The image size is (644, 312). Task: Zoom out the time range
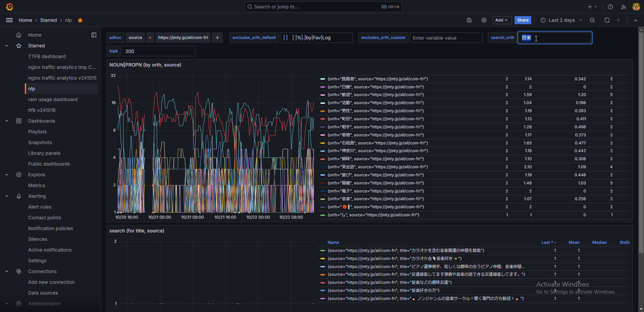click(592, 20)
